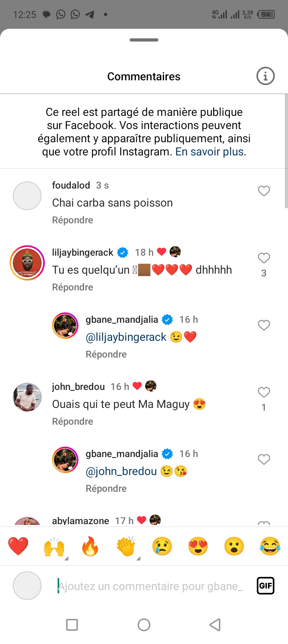Add the heart-eyes emoji reaction
This screenshot has width=288, height=644.
coord(198,546)
